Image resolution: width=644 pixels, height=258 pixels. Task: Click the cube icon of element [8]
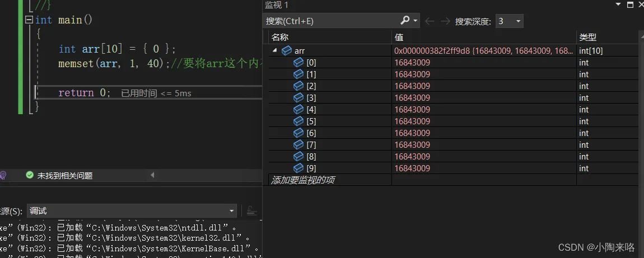(x=298, y=157)
